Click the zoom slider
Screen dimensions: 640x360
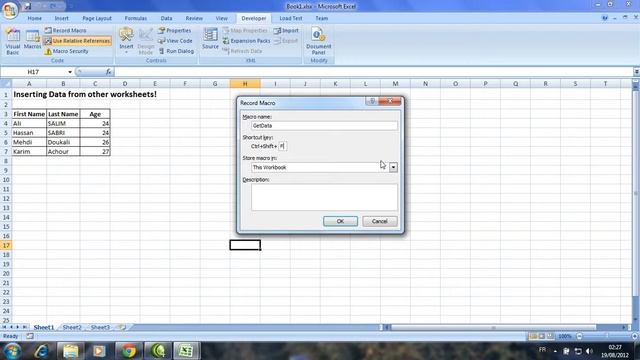pyautogui.click(x=607, y=336)
